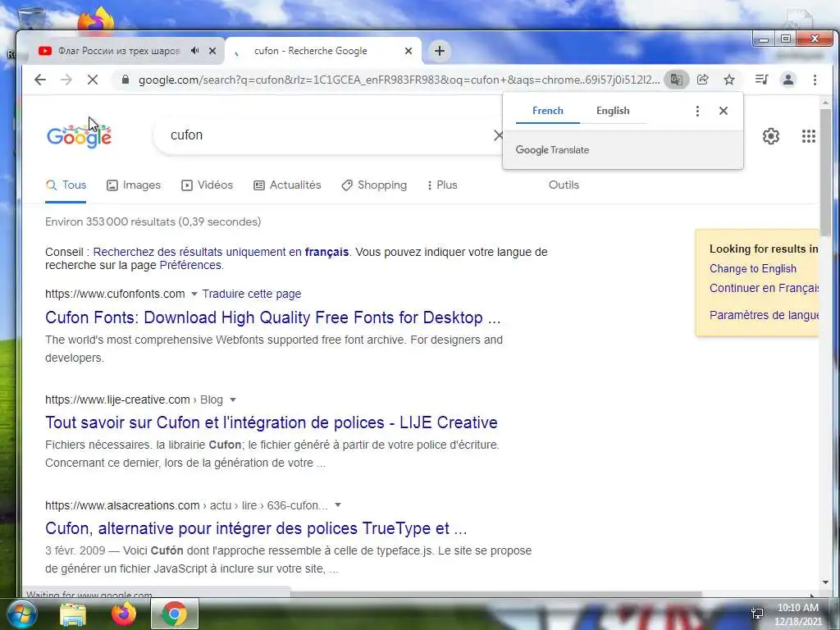Click the padlock site info icon
840x630 pixels.
tap(126, 80)
